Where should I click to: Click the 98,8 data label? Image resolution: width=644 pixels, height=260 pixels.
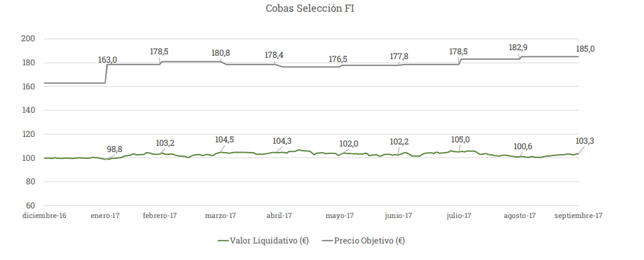point(115,149)
